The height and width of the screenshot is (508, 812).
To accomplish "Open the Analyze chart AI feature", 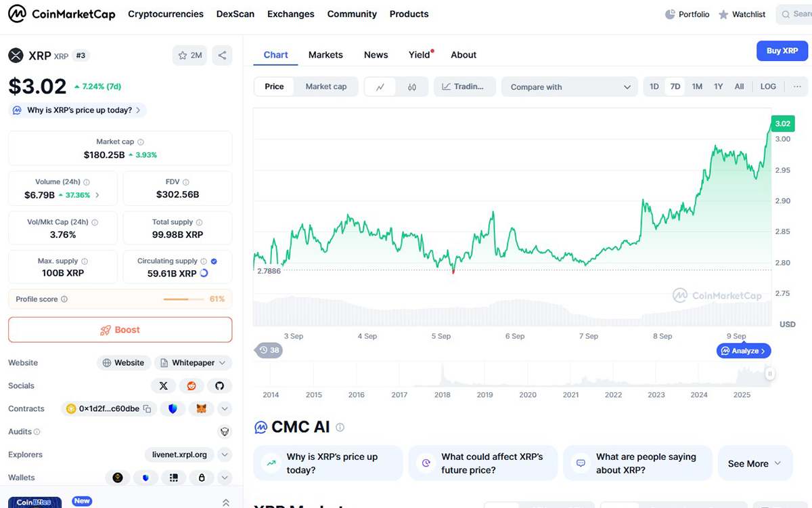I will [x=743, y=350].
